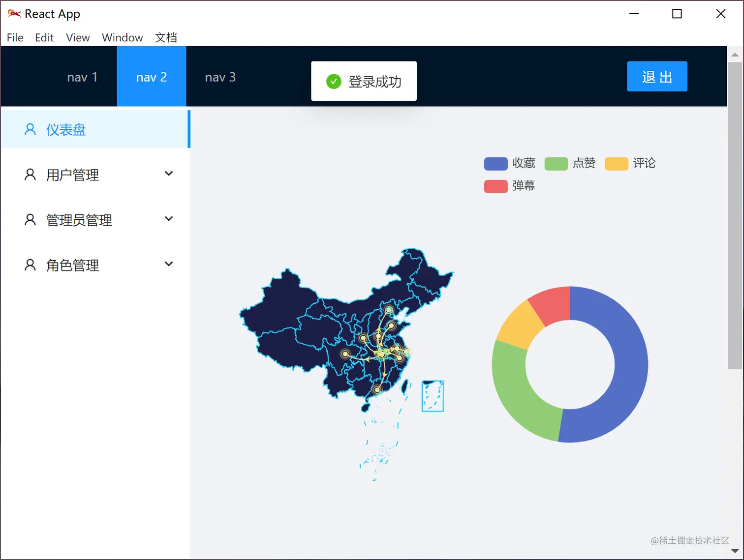Maximize the React App window
This screenshot has height=560, width=744.
pos(677,14)
